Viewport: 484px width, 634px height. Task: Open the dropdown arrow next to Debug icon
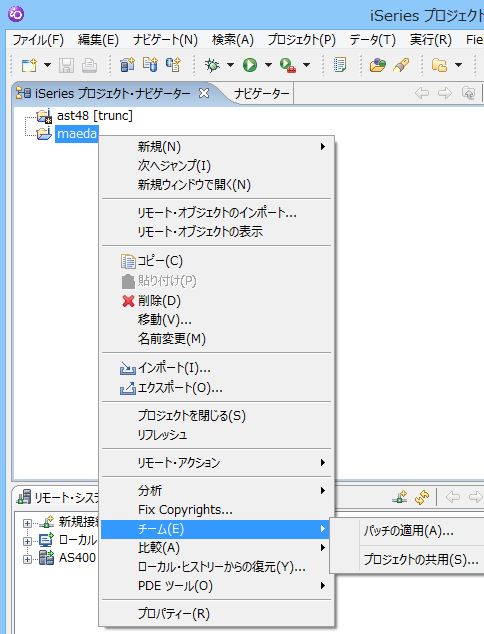[230, 65]
